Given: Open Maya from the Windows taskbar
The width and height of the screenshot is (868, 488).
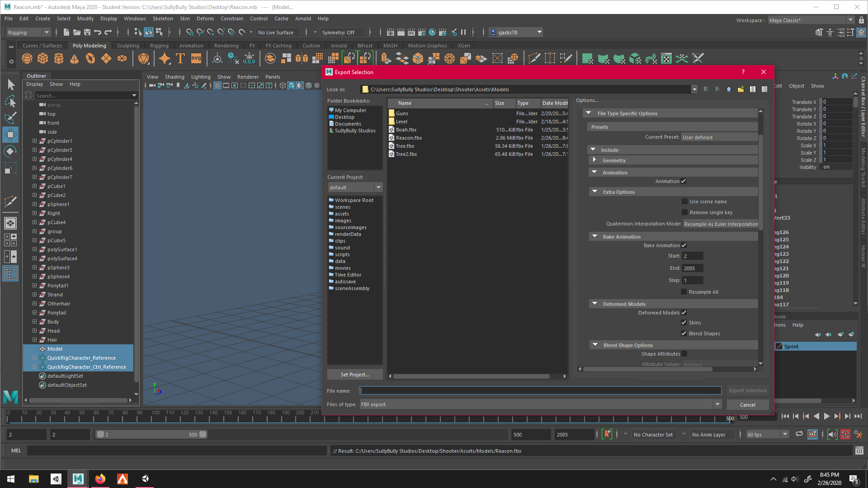Looking at the screenshot, I should (x=78, y=479).
